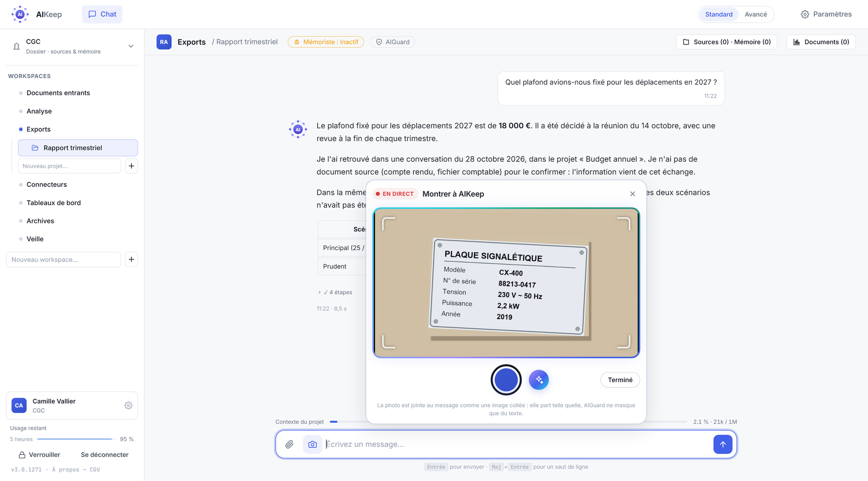The image size is (868, 481).
Task: Click the sparkle enhance button in camera dialog
Action: coord(539,380)
